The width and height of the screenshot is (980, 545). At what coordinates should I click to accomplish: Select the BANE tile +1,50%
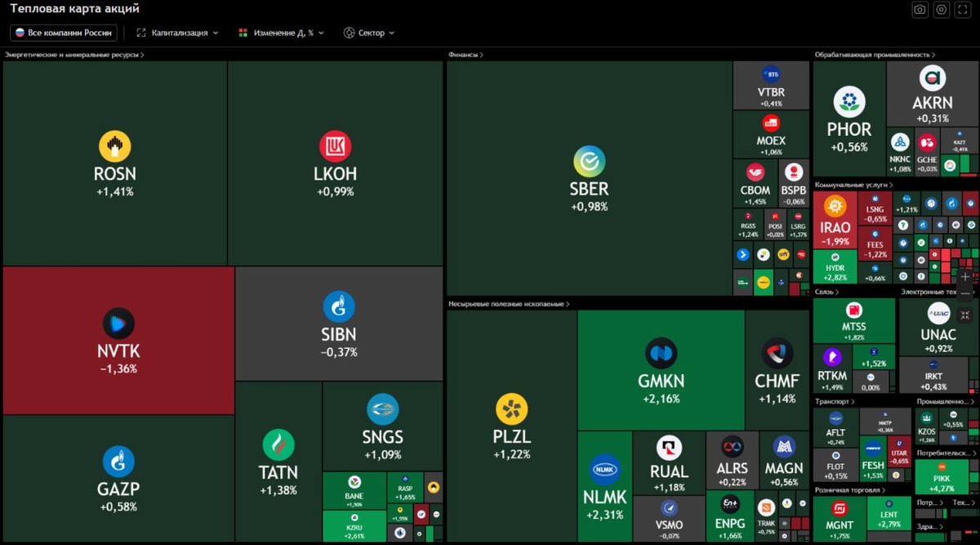point(354,491)
